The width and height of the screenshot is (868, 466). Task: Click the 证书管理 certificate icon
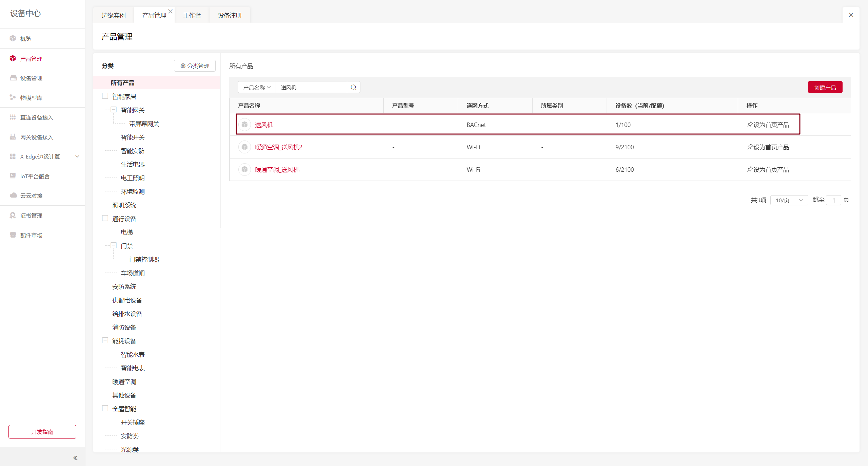[x=13, y=215]
